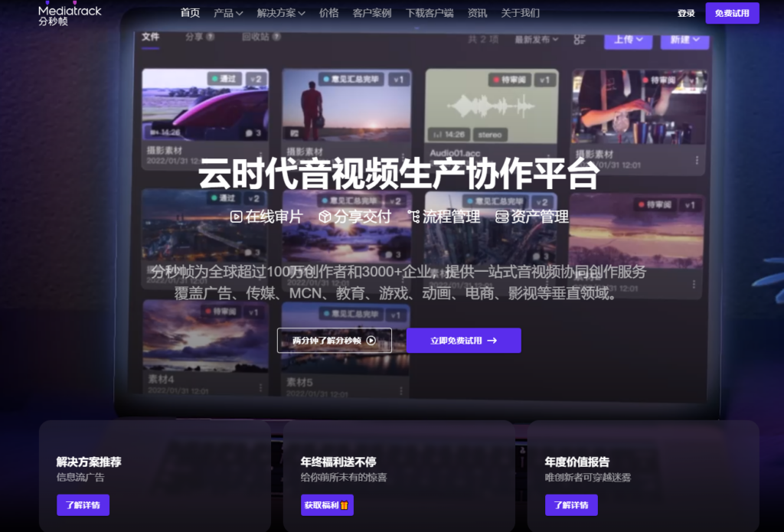The width and height of the screenshot is (784, 532).
Task: Click the 流程管理 workflow icon
Action: coord(413,217)
